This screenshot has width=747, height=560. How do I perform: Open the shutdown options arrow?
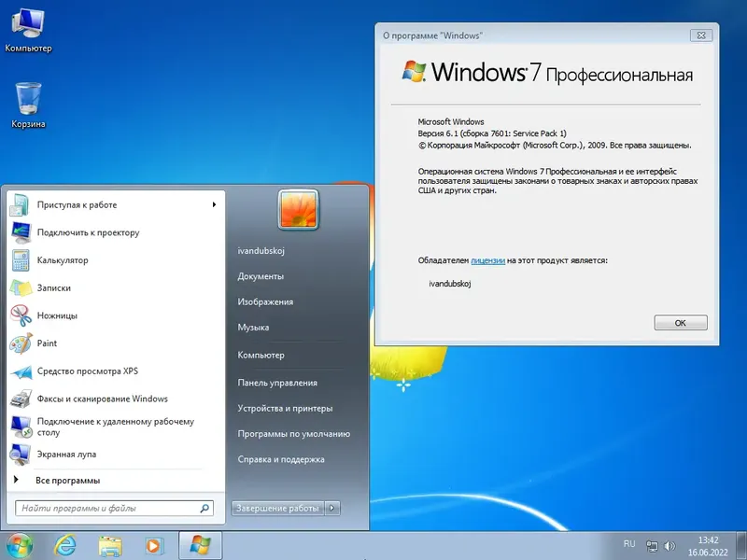tap(332, 508)
